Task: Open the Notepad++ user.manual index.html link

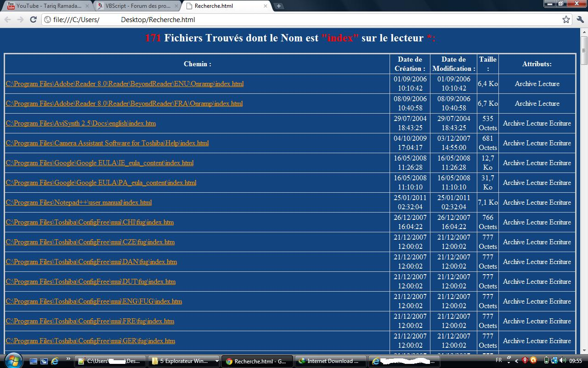Action: point(79,202)
